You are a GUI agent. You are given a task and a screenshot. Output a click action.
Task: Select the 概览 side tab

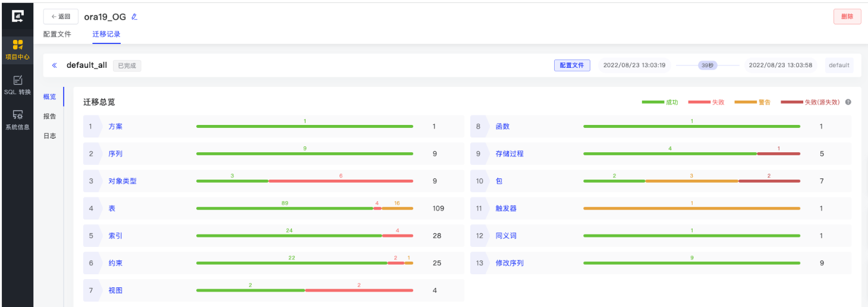pos(50,97)
